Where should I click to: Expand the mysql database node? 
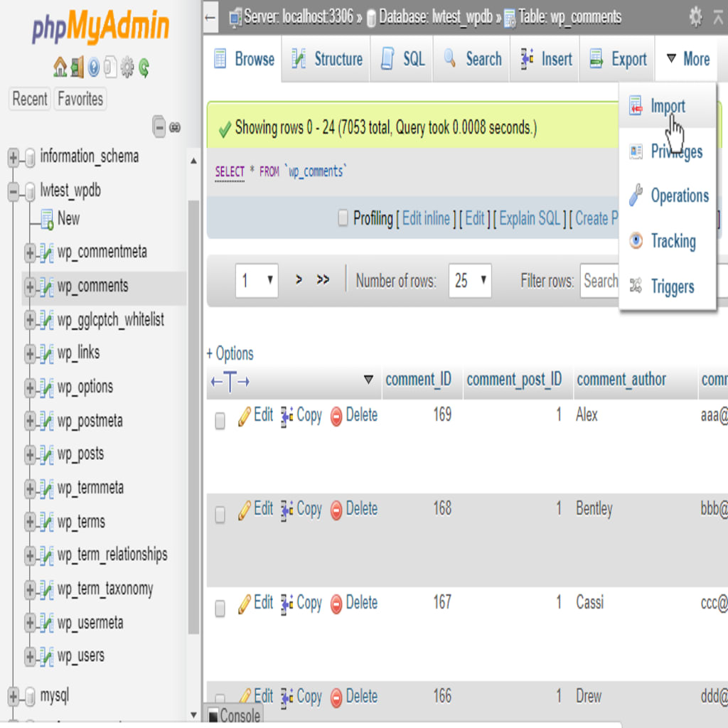13,696
